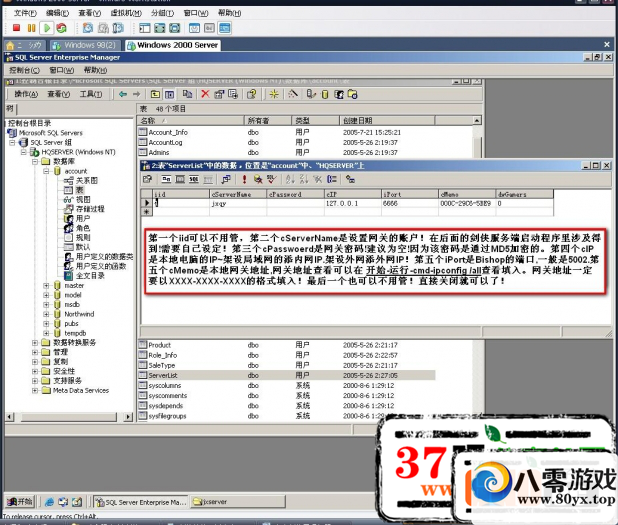Screen dimensions: 618x525
Task: Click the cPassword cell in first row
Action: tap(295, 203)
